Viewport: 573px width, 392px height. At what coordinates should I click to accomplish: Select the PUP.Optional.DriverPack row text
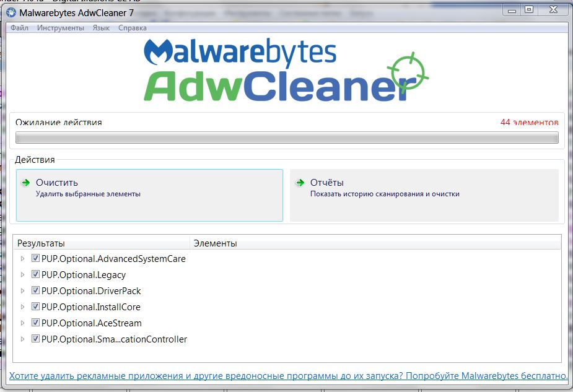(91, 291)
